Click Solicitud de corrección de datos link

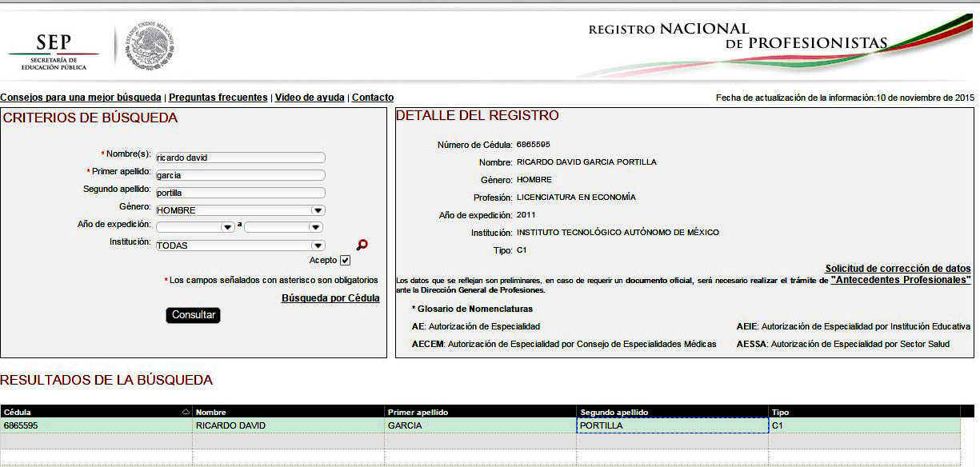click(898, 269)
